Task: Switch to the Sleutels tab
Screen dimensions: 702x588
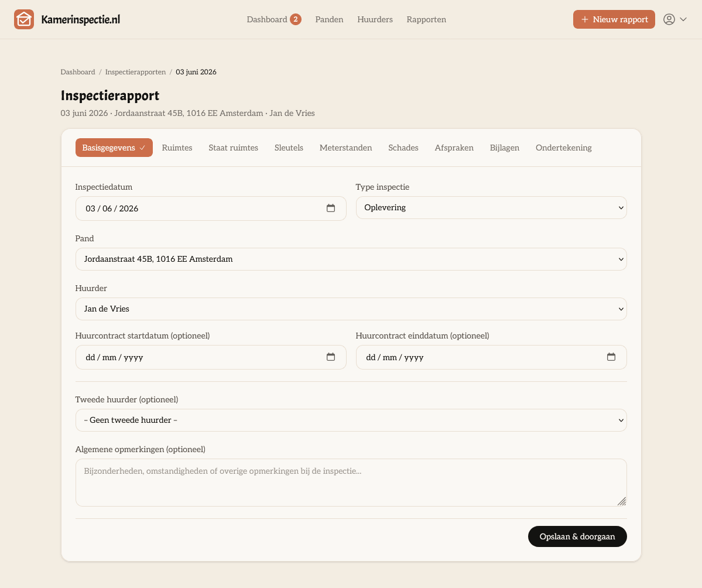Action: 289,148
